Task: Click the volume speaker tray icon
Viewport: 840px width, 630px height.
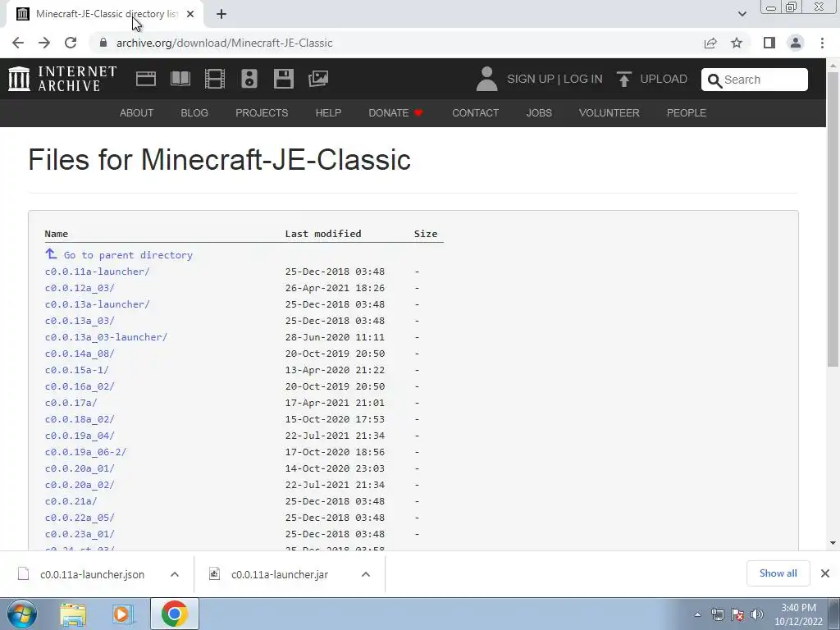Action: pyautogui.click(x=757, y=614)
